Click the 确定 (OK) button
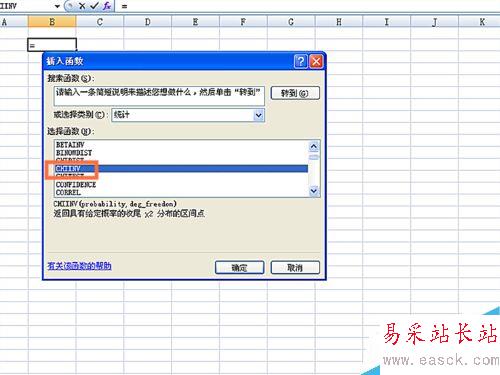The image size is (500, 375). click(x=240, y=267)
